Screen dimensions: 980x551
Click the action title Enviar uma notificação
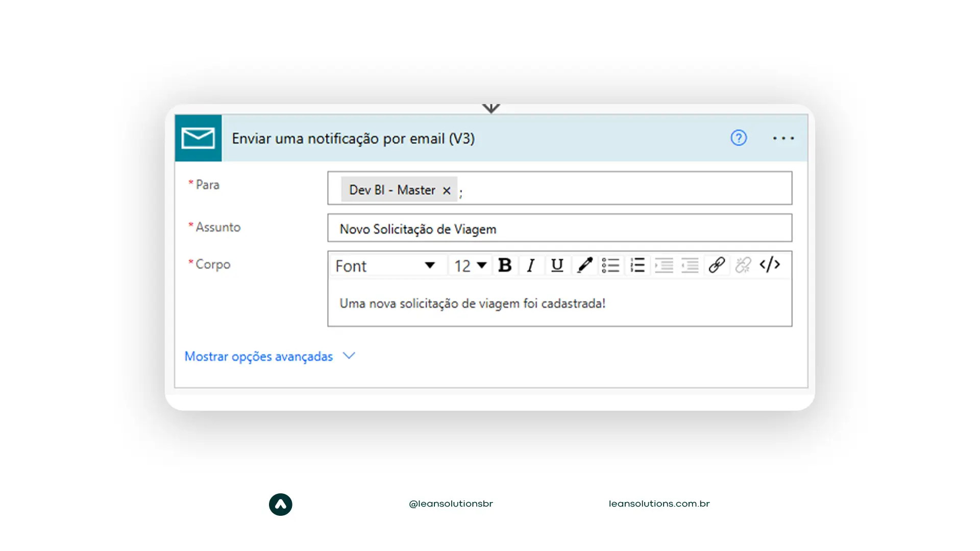353,138
